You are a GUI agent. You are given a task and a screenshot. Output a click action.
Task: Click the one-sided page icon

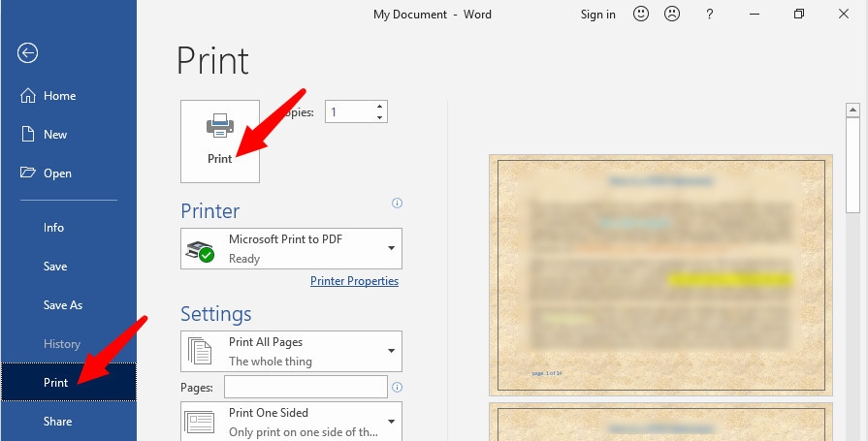pos(199,423)
